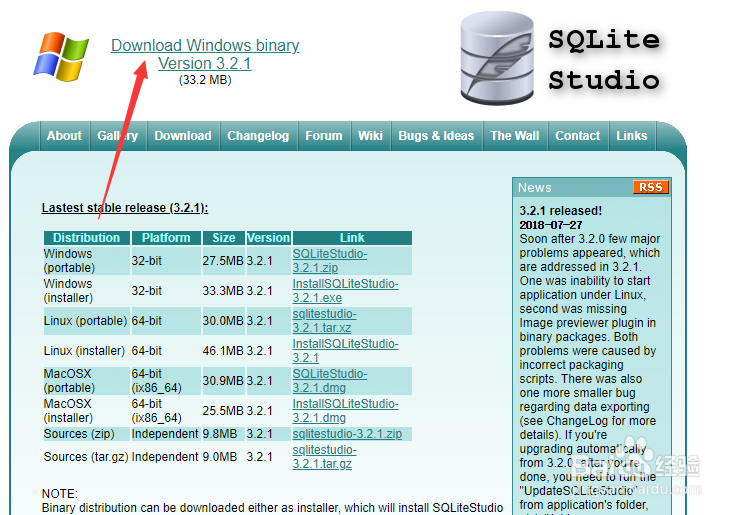Click the Size column header
This screenshot has width=743, height=515.
coord(224,238)
